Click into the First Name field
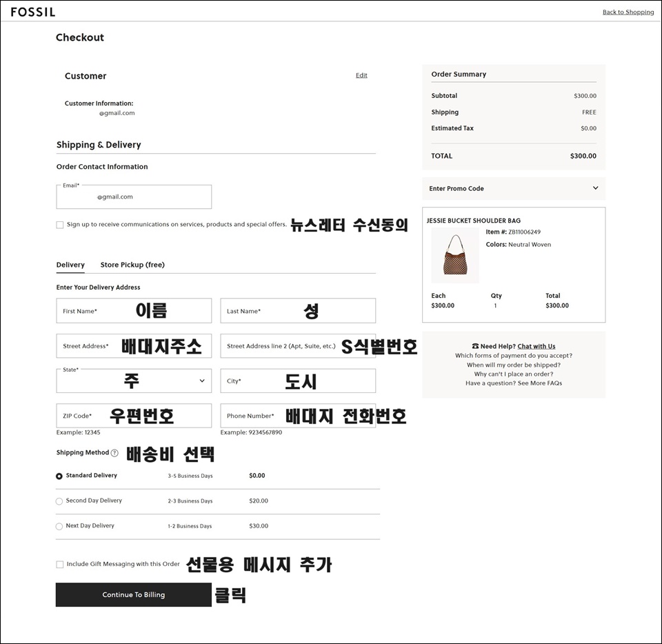Viewport: 662px width, 644px height. pyautogui.click(x=134, y=310)
